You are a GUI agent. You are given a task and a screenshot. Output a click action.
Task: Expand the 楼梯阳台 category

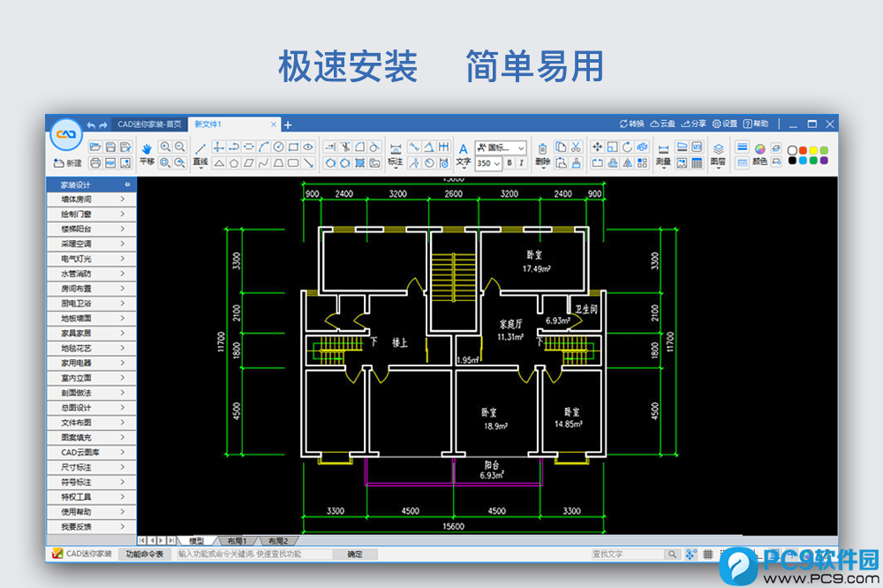[91, 230]
